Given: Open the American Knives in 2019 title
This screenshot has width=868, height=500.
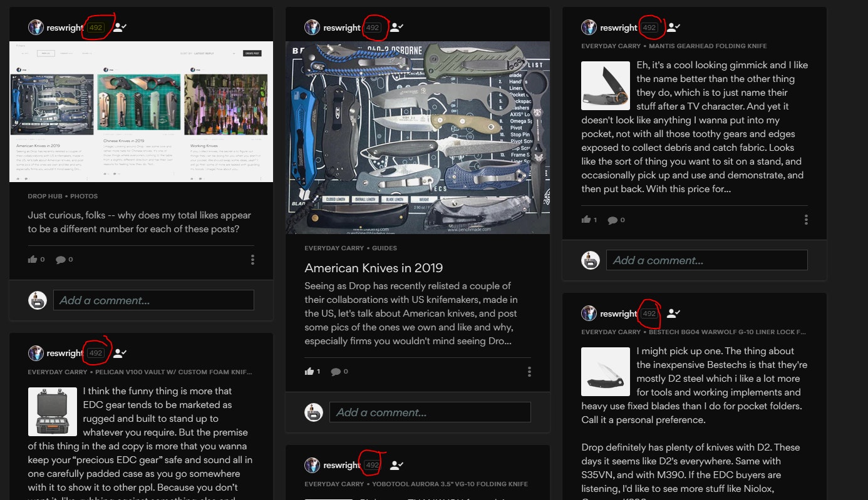Looking at the screenshot, I should [x=373, y=268].
